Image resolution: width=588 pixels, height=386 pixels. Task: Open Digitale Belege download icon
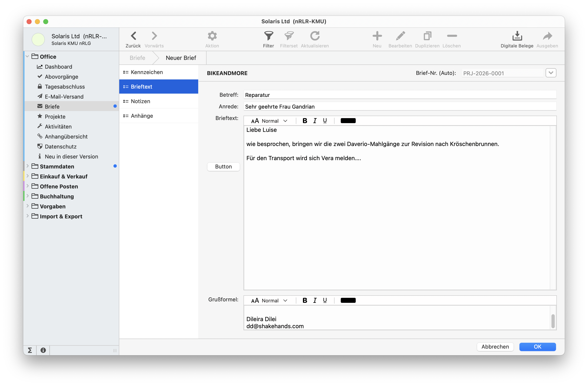click(517, 36)
